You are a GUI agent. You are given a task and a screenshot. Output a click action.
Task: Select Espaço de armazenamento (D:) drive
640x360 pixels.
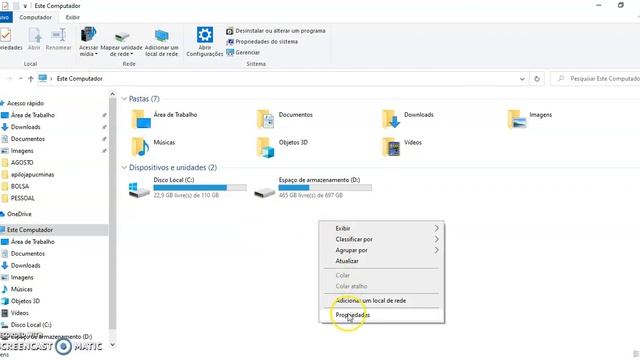point(313,188)
